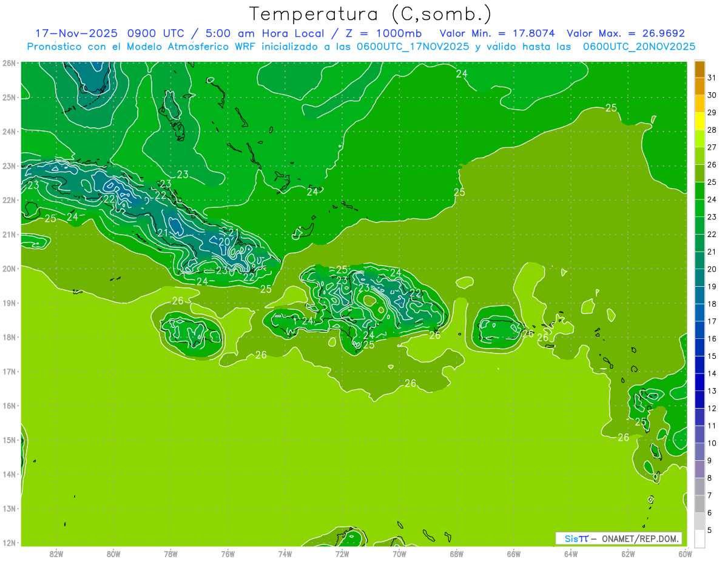Click the 23N latitude axis label
The image size is (728, 562).
9,166
